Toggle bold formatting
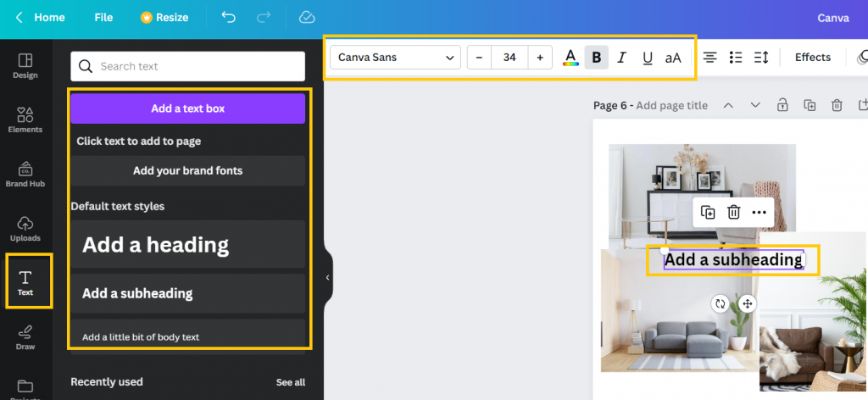This screenshot has width=868, height=400. (596, 58)
